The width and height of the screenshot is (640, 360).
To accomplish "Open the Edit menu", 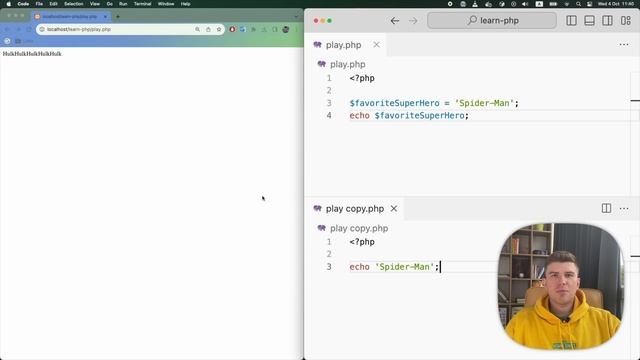I will coord(53,4).
